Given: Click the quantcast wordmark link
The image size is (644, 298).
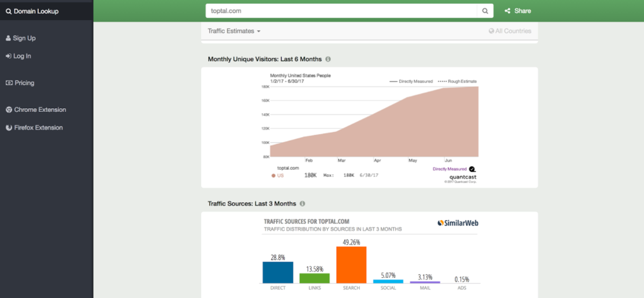Looking at the screenshot, I should 464,177.
